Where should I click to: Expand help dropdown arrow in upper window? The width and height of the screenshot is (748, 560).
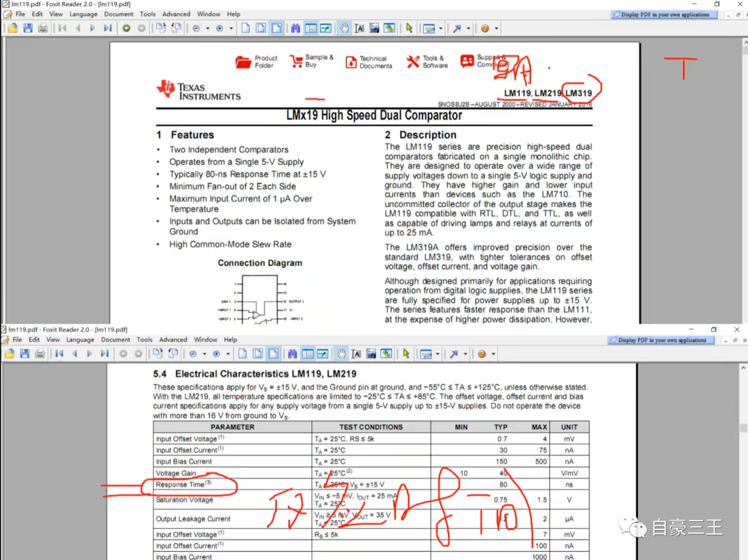(x=496, y=28)
